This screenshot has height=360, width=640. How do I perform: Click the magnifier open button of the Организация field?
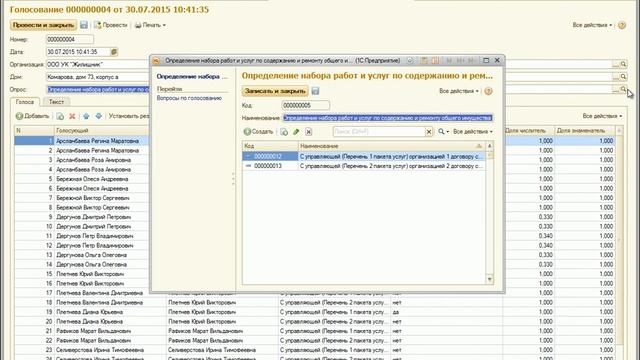(623, 64)
